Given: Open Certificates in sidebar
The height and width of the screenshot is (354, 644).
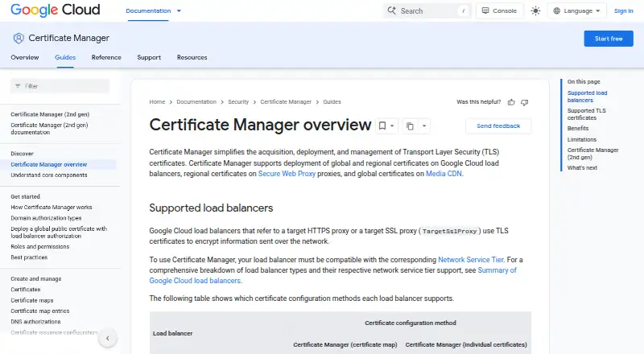Looking at the screenshot, I should 26,290.
